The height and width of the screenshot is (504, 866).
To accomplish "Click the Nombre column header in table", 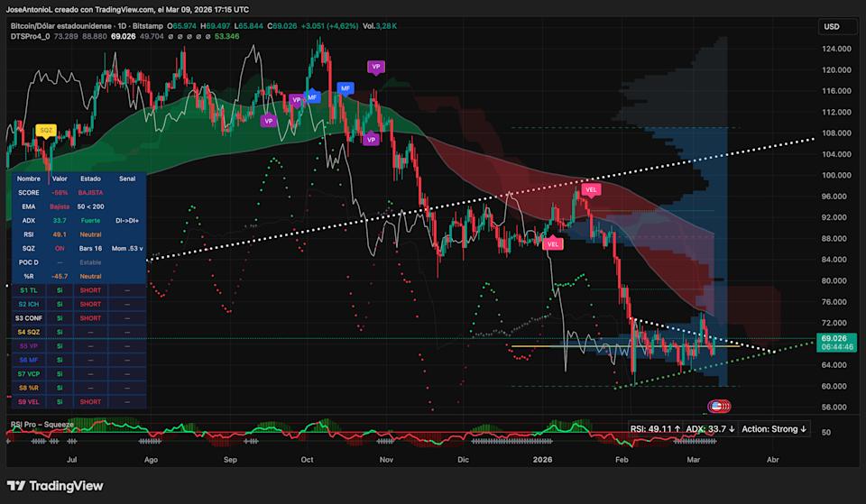I will pos(29,179).
